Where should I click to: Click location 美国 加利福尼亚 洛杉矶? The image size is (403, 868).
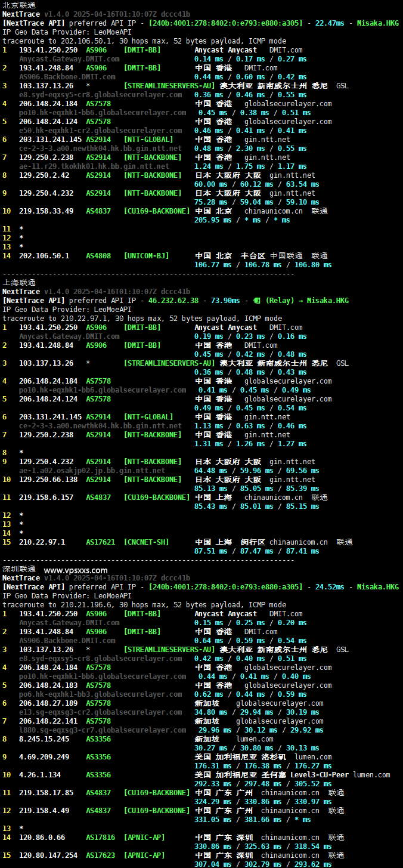[x=242, y=757]
